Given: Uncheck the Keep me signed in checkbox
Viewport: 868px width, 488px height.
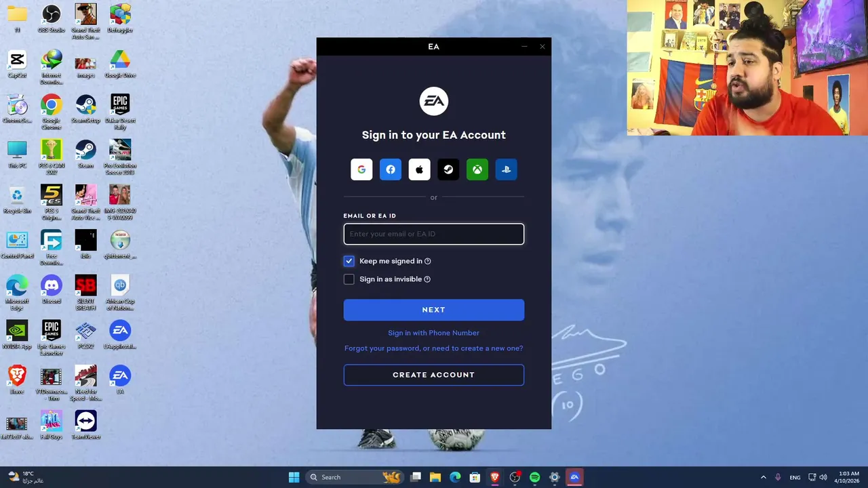Looking at the screenshot, I should click(349, 261).
